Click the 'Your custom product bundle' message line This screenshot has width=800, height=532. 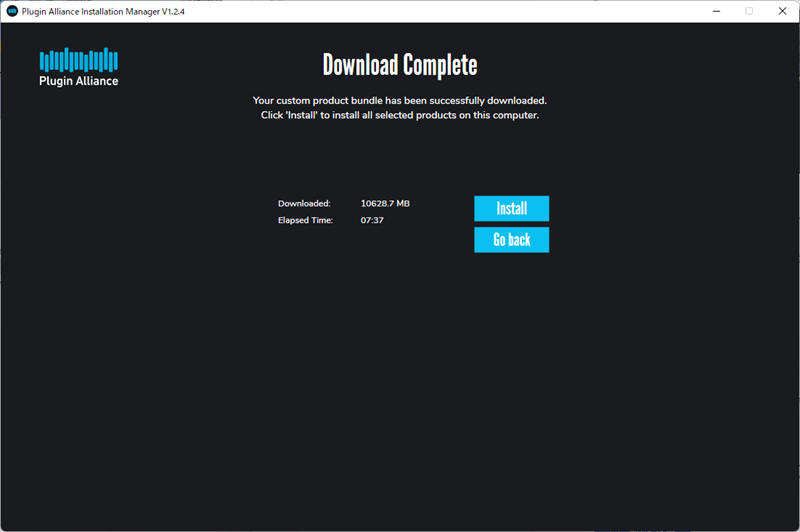pos(400,100)
